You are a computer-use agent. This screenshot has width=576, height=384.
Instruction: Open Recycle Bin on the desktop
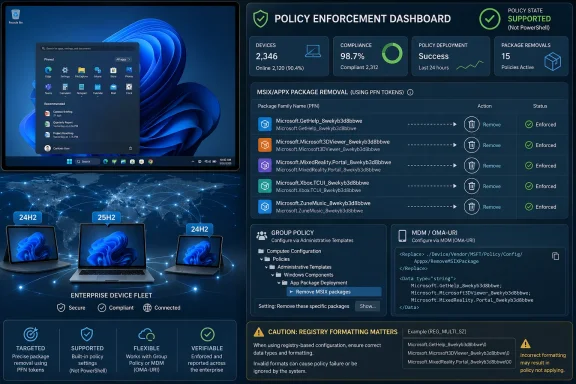coord(15,17)
